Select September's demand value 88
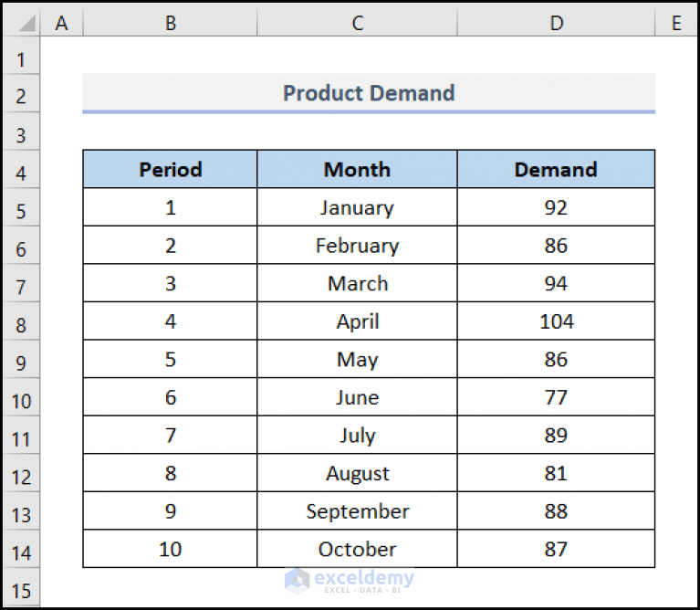The image size is (700, 610). pos(556,510)
